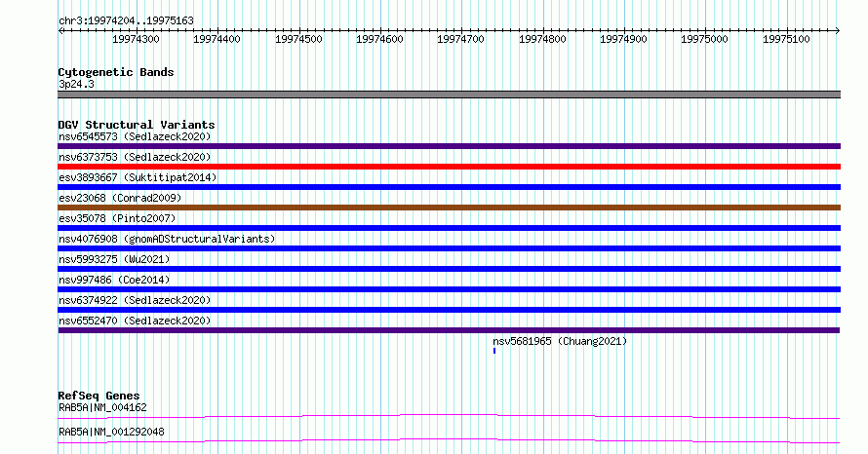Open RAB5A|NM_004162 transcript label
This screenshot has height=454, width=868.
pyautogui.click(x=103, y=408)
